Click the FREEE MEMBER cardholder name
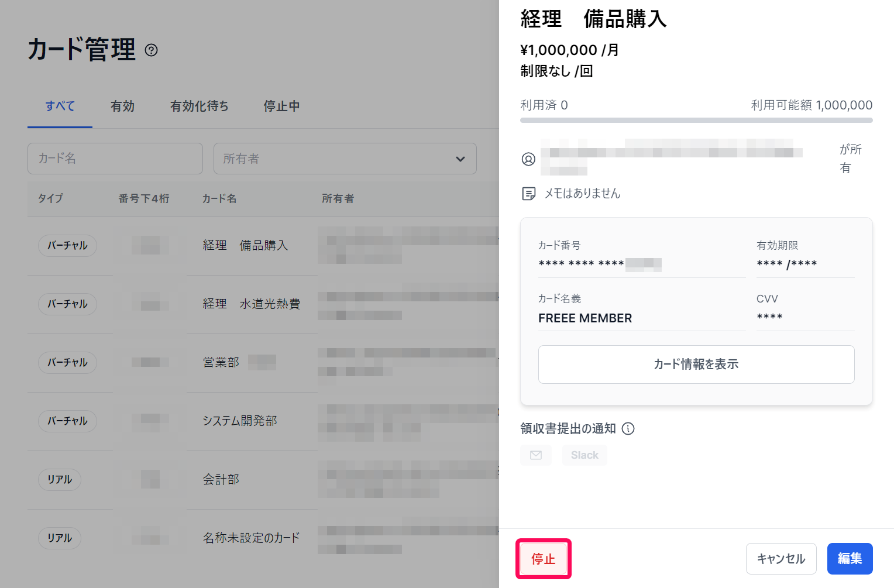 (x=585, y=318)
